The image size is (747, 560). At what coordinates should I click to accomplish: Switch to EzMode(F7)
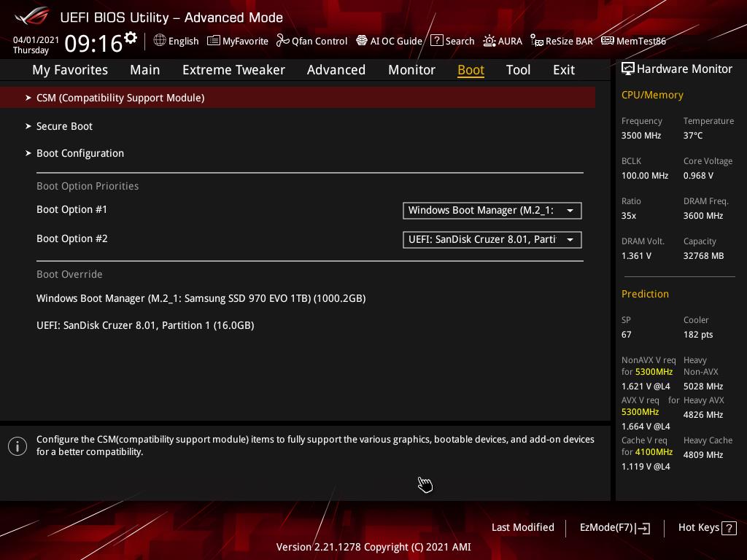(x=614, y=527)
